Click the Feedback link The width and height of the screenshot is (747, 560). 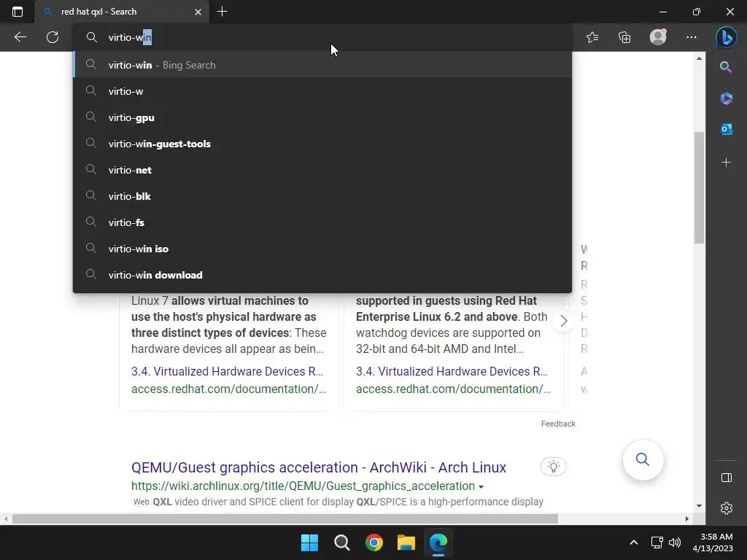(558, 424)
